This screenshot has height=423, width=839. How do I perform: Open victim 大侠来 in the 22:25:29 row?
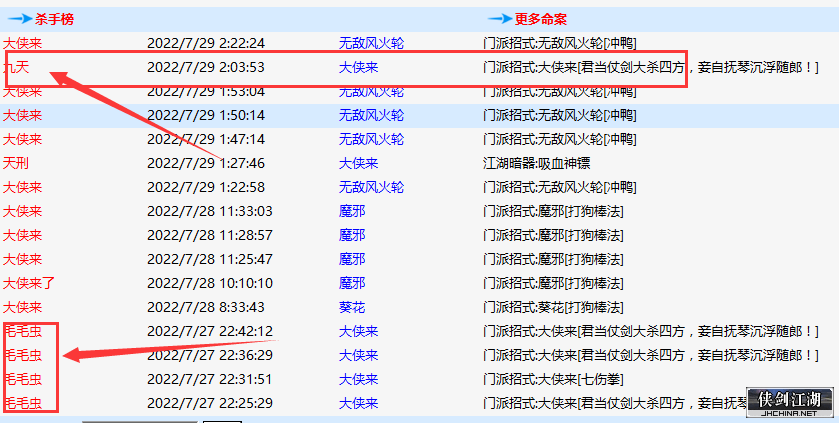359,403
